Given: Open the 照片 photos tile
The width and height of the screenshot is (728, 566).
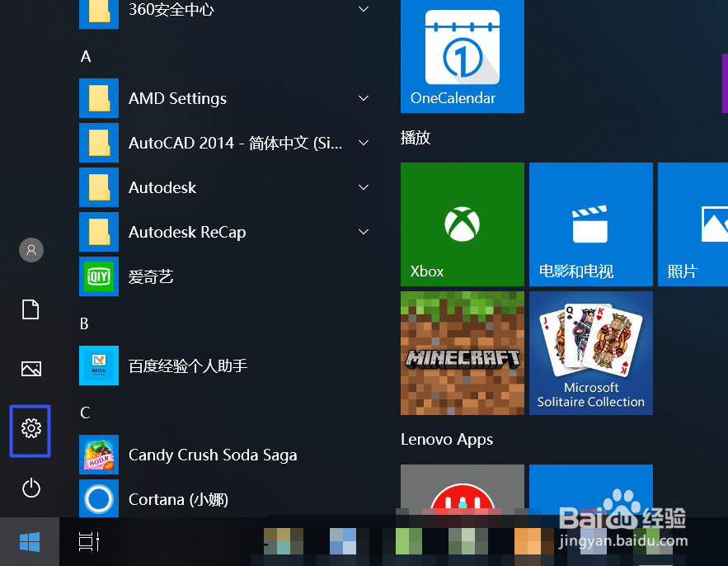Looking at the screenshot, I should coord(693,224).
